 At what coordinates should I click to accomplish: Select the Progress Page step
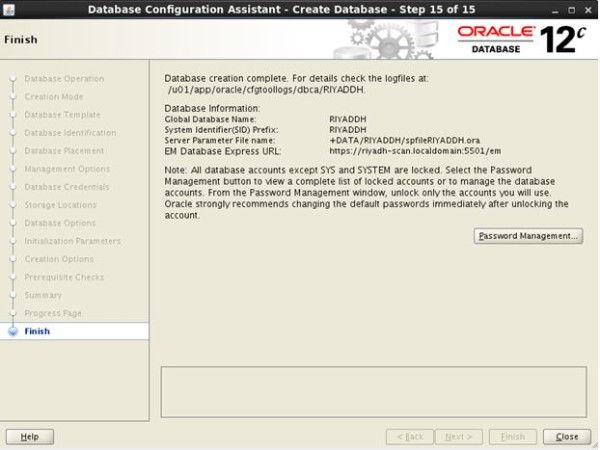(x=53, y=313)
